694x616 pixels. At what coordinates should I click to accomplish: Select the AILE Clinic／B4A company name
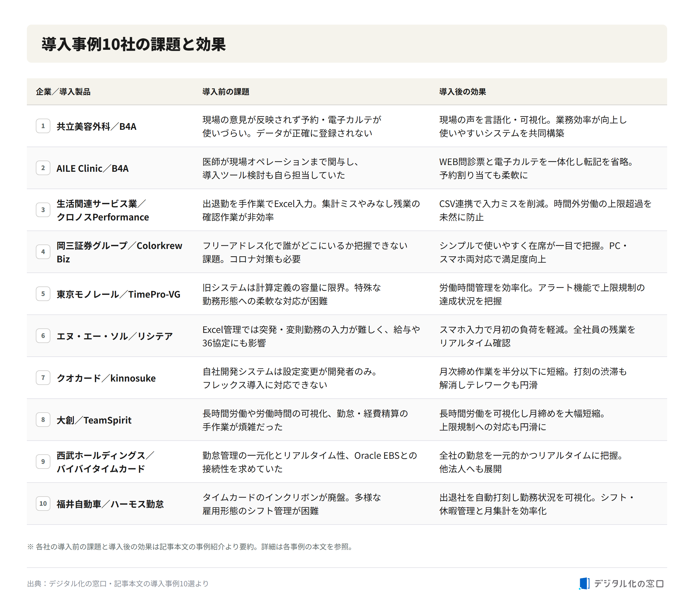point(92,168)
